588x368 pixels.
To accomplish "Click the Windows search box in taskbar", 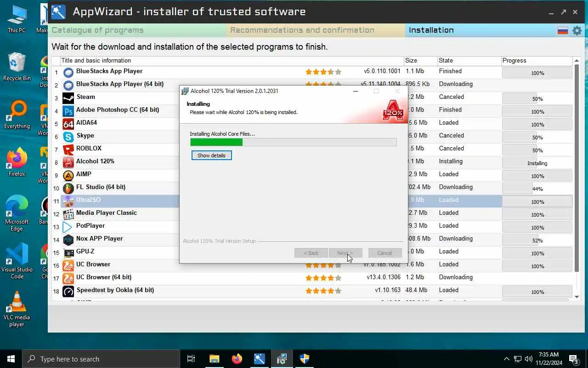I will (x=101, y=359).
